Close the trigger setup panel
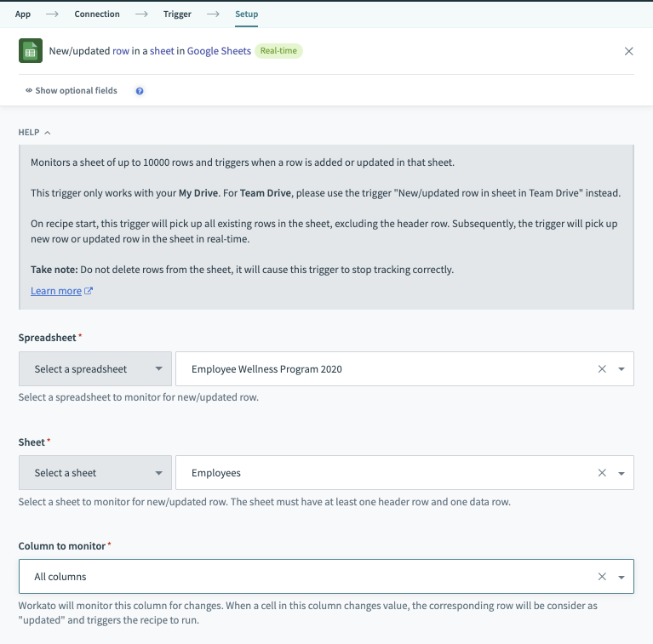 pyautogui.click(x=629, y=51)
